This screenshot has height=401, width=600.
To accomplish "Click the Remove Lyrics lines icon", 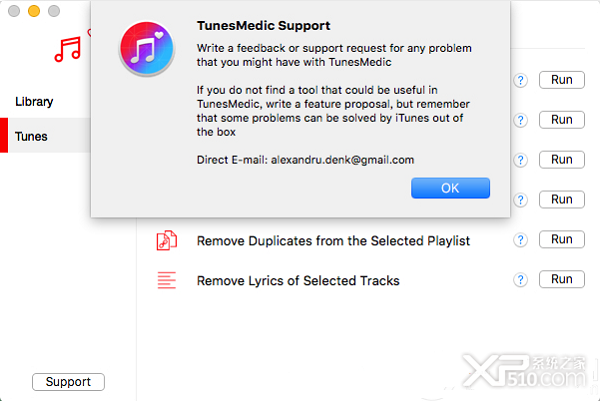I will click(x=166, y=280).
